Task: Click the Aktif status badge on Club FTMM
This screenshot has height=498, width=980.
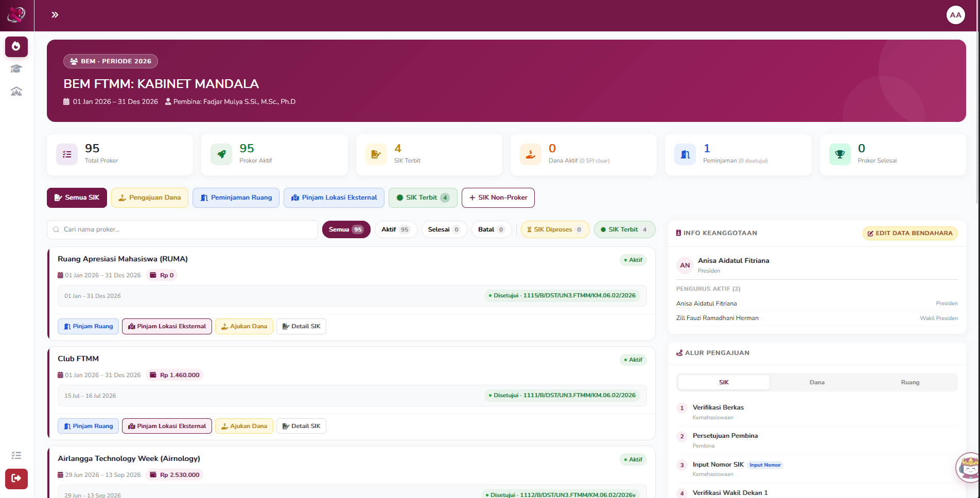Action: [633, 360]
